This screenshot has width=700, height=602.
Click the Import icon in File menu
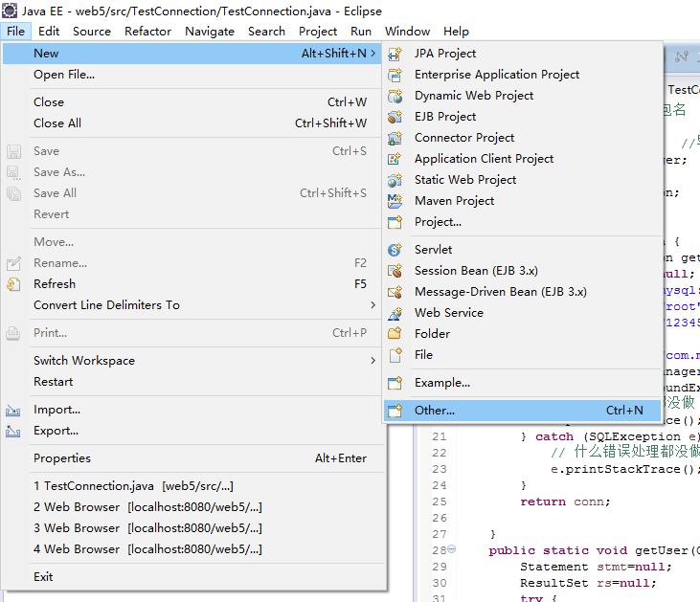pyautogui.click(x=13, y=410)
